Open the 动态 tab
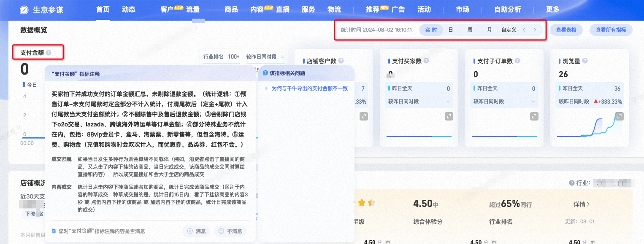The height and width of the screenshot is (244, 644). pyautogui.click(x=129, y=9)
